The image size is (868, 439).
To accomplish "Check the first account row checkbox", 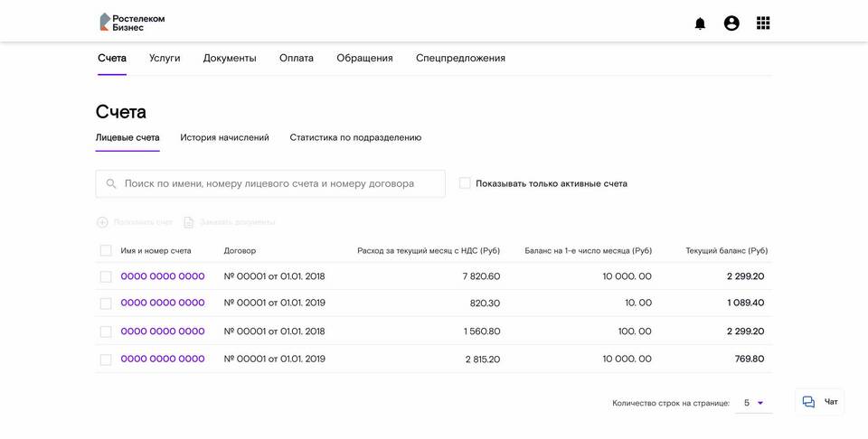I will click(x=106, y=277).
